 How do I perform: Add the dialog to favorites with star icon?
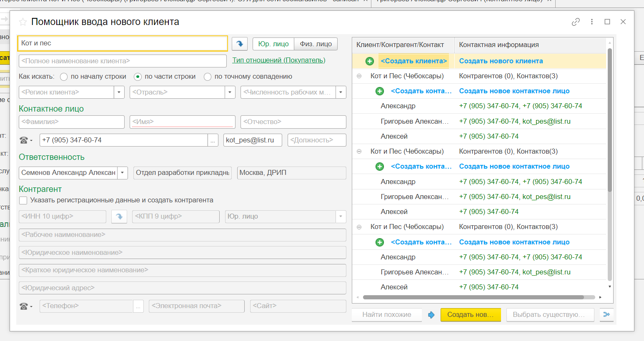pos(23,22)
